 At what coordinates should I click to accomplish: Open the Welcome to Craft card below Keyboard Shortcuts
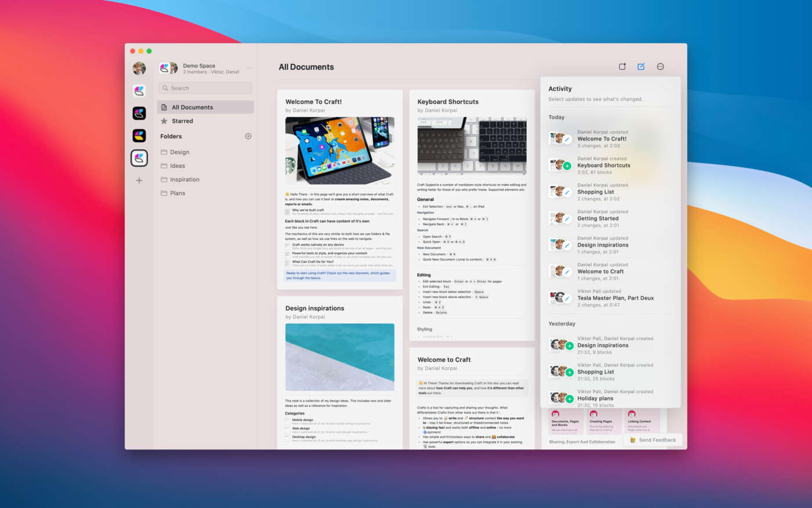444,360
